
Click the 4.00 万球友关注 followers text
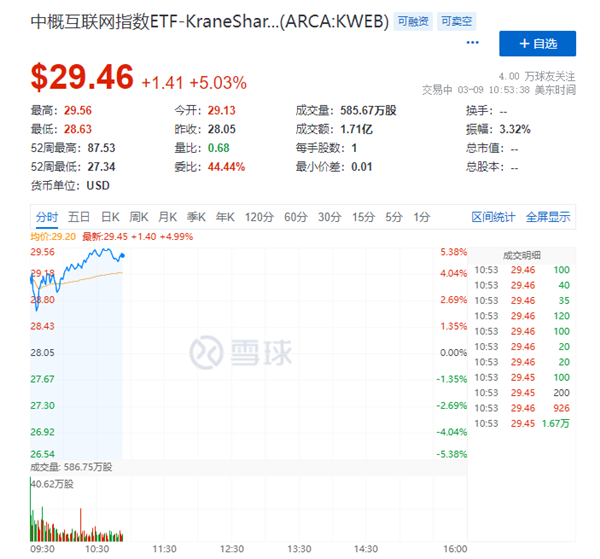537,77
